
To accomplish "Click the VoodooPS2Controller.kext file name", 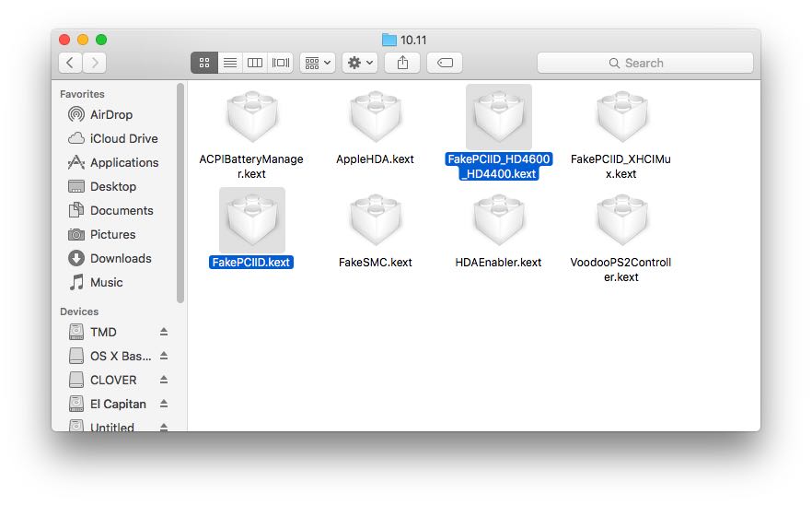I will click(621, 270).
